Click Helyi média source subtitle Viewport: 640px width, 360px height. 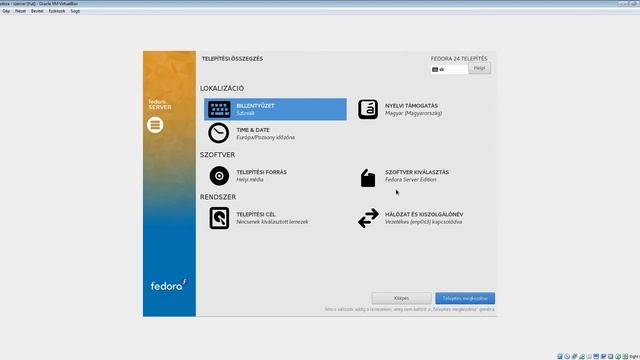[250, 180]
